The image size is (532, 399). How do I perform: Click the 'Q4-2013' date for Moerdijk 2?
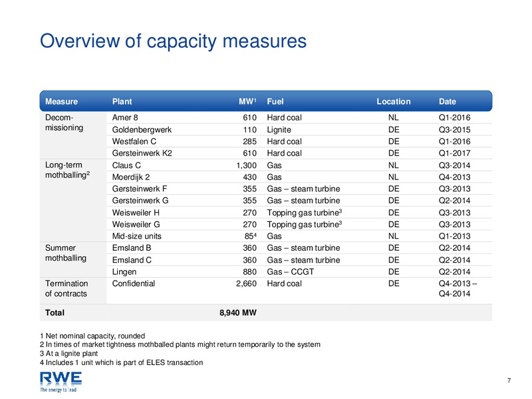[x=454, y=177]
